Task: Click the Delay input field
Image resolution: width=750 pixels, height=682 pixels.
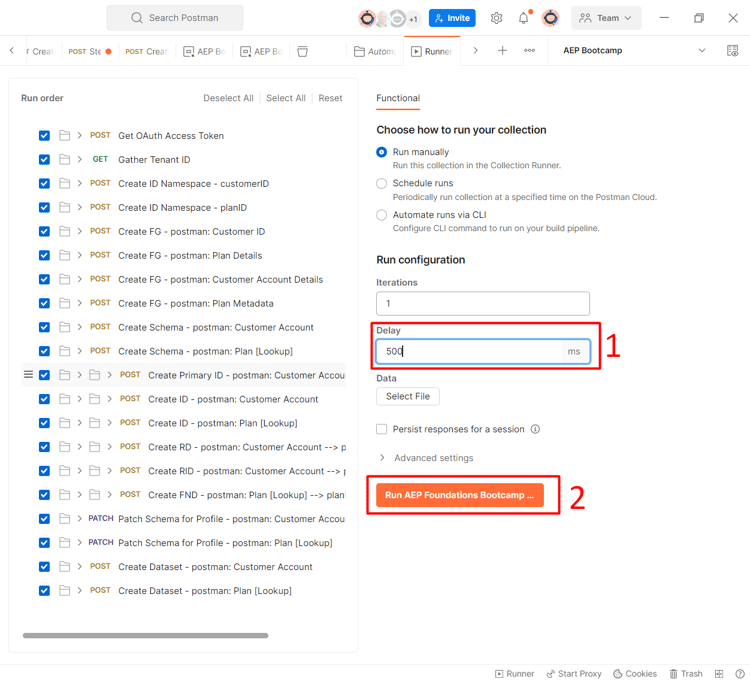Action: coord(483,352)
